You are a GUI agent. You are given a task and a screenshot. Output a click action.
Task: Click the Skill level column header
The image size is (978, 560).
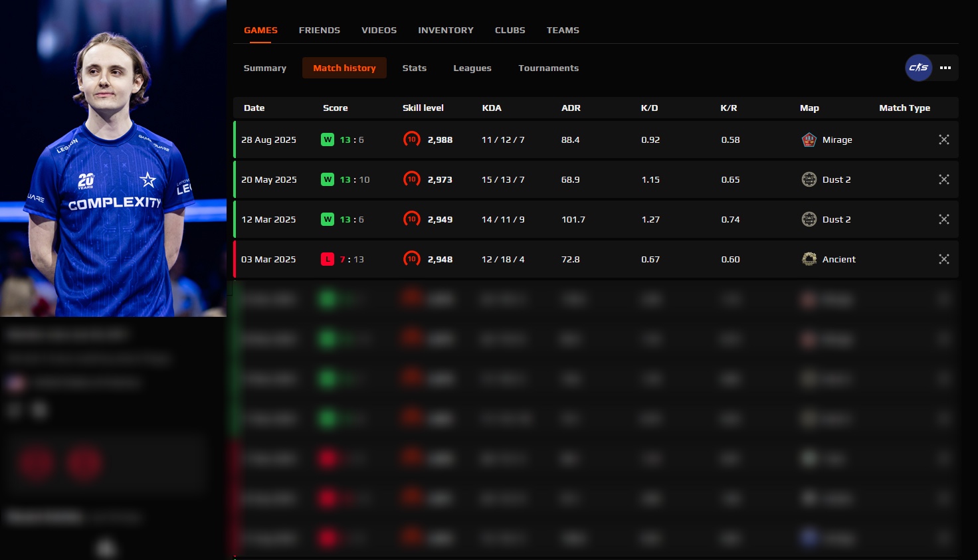point(423,108)
